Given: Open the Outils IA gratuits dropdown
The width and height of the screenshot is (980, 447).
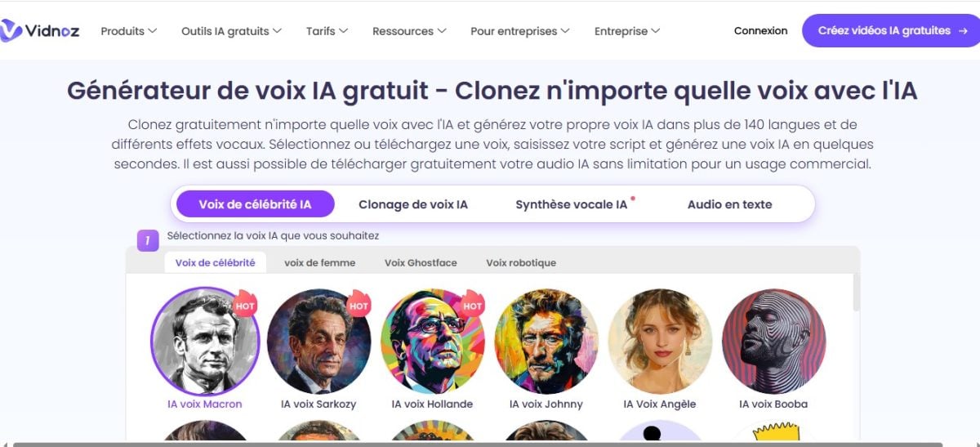Looking at the screenshot, I should (x=231, y=31).
